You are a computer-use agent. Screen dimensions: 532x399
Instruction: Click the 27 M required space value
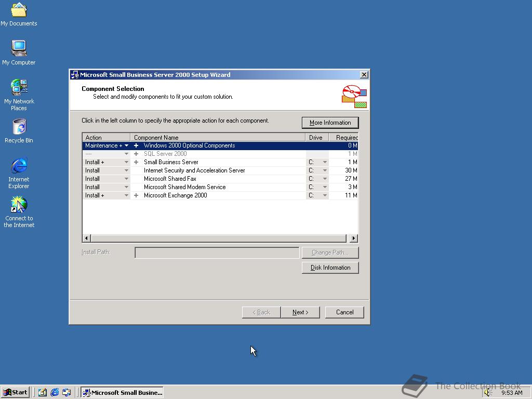(351, 179)
